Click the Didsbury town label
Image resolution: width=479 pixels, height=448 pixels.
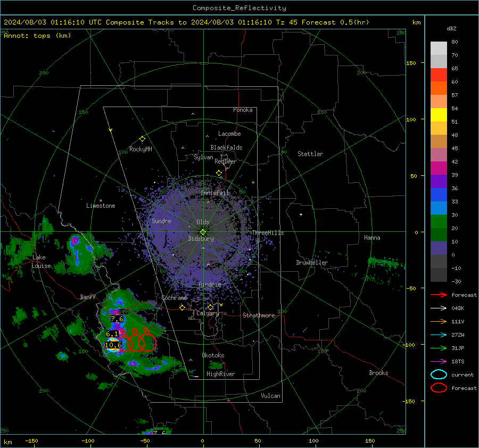(201, 239)
